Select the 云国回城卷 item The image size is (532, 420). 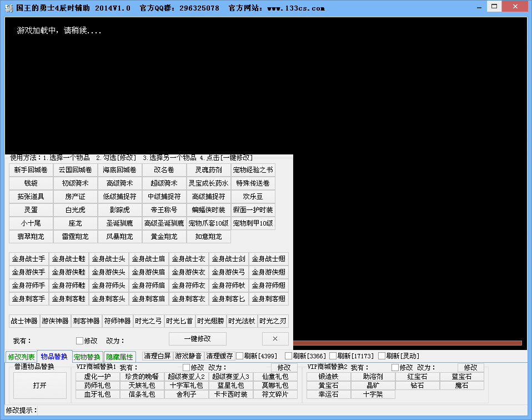(x=76, y=170)
